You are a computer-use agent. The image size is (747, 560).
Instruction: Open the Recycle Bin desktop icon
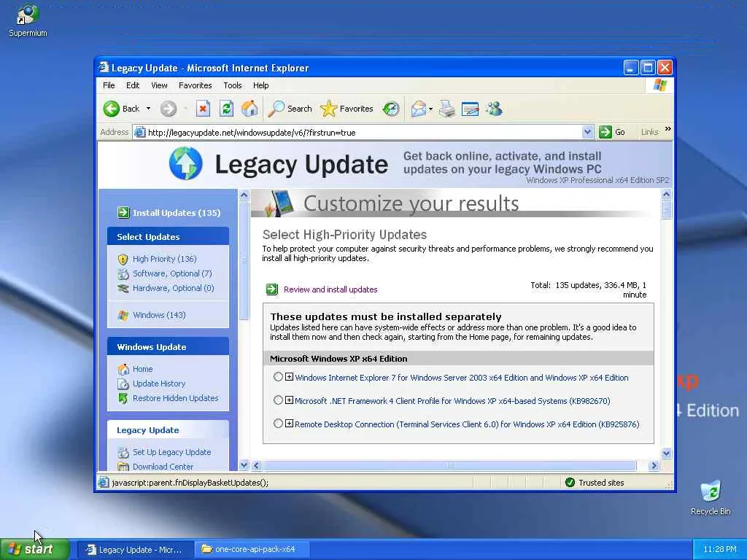pyautogui.click(x=711, y=498)
